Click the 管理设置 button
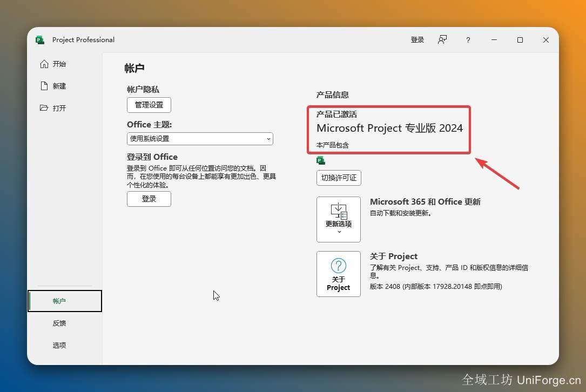 tap(149, 105)
